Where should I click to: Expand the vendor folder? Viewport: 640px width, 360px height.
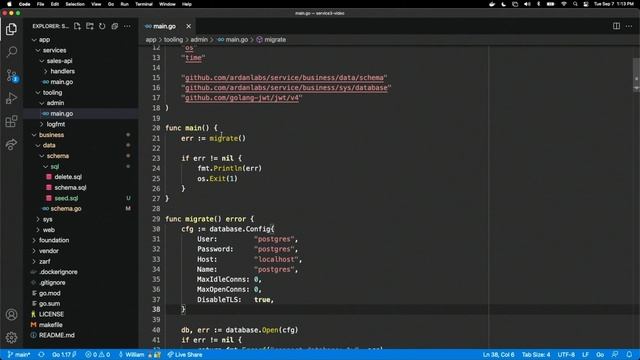[x=49, y=251]
